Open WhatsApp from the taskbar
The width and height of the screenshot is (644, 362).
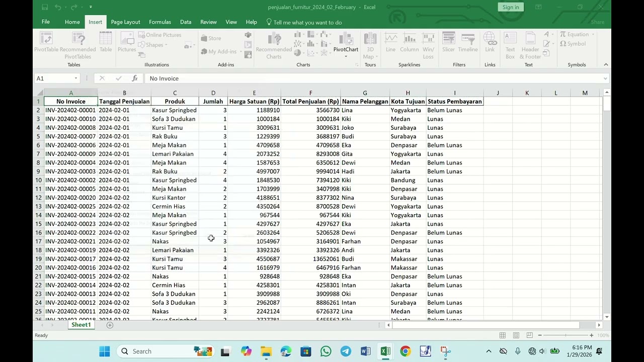click(326, 351)
